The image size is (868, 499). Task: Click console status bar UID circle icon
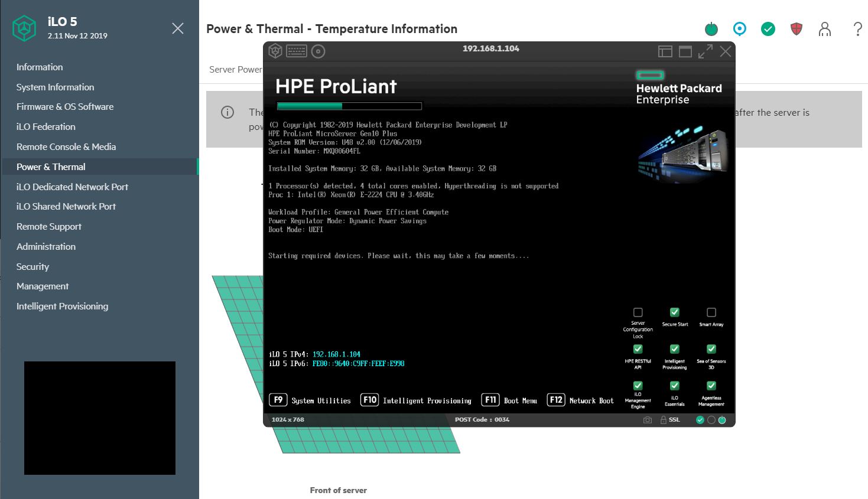tap(711, 420)
